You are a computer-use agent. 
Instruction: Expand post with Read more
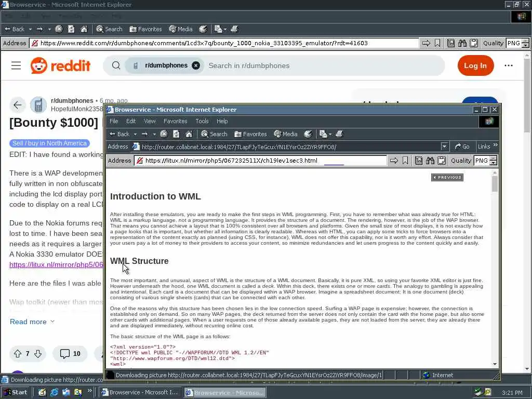tap(32, 322)
